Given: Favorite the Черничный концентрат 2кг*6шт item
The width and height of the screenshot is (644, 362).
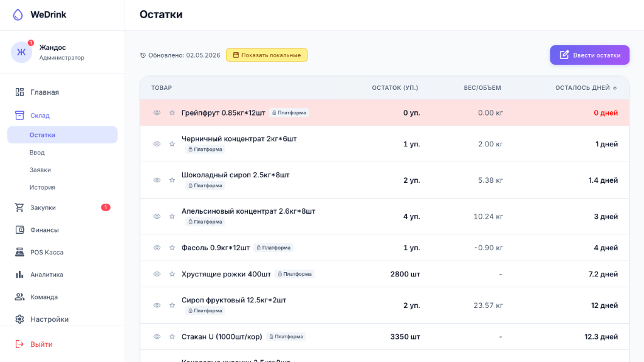Looking at the screenshot, I should click(x=172, y=144).
